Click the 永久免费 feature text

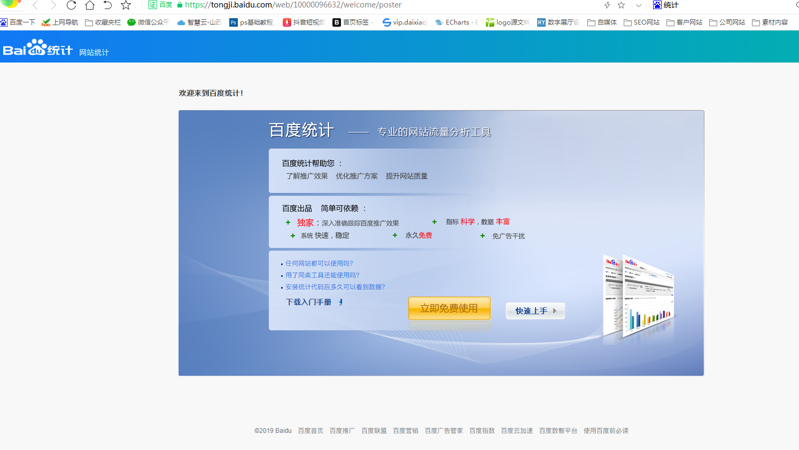[419, 235]
